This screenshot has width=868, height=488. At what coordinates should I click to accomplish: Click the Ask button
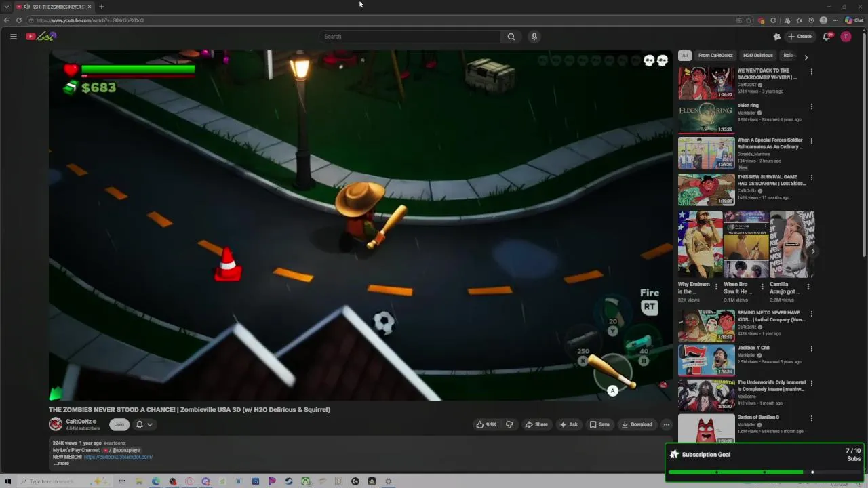coord(568,424)
